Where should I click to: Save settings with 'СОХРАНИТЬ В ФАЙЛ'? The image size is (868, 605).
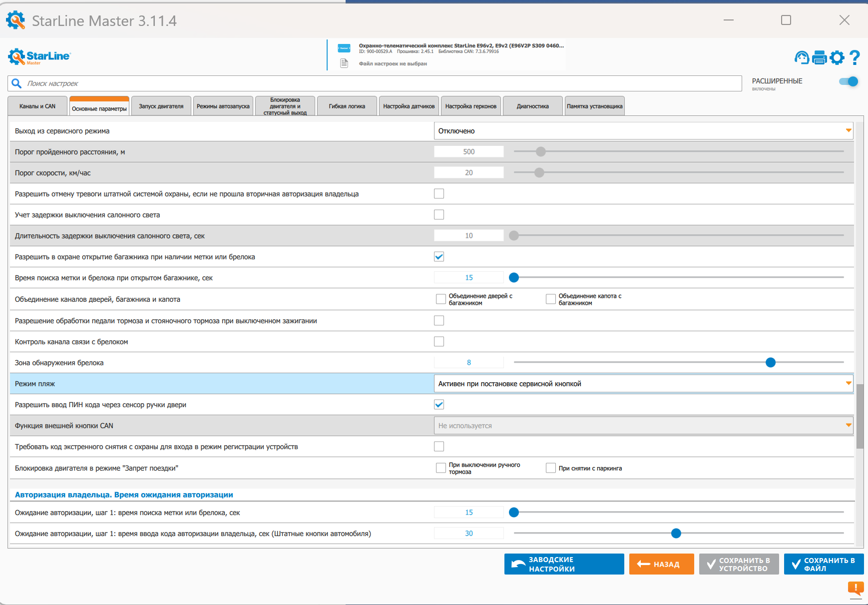click(824, 564)
